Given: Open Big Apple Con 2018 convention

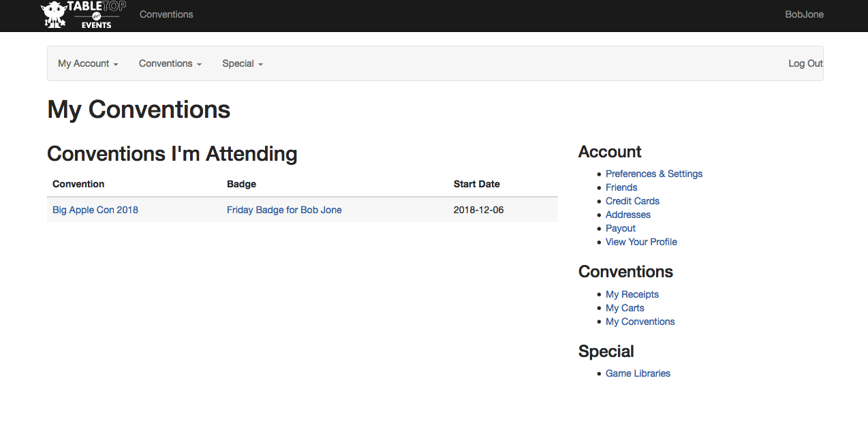Looking at the screenshot, I should (95, 210).
